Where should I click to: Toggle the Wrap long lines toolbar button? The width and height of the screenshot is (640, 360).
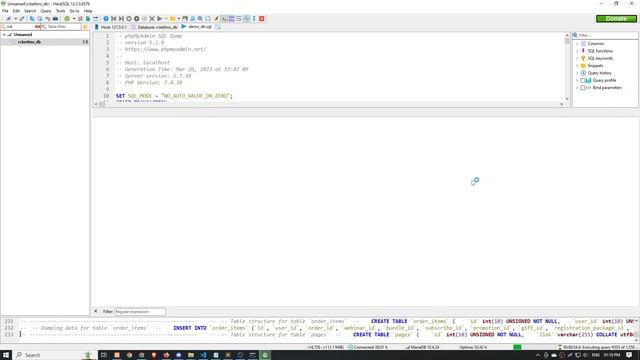[x=239, y=19]
